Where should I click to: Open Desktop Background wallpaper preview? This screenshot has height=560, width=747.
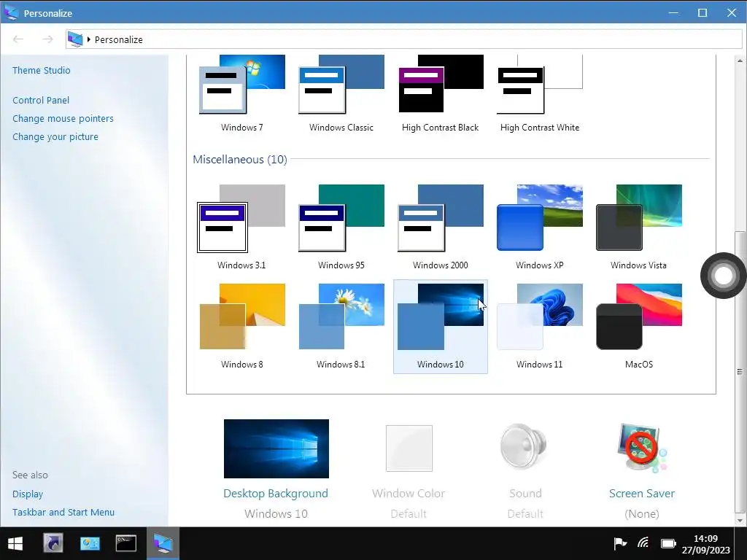[276, 448]
